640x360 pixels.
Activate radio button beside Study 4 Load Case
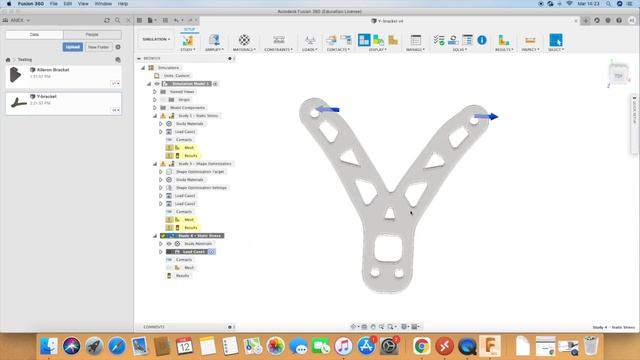pyautogui.click(x=212, y=252)
